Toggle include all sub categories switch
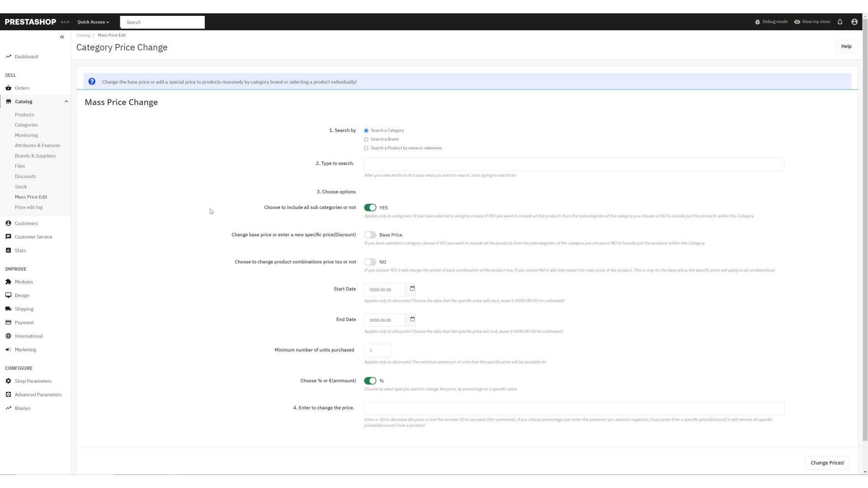868x488 pixels. (370, 208)
